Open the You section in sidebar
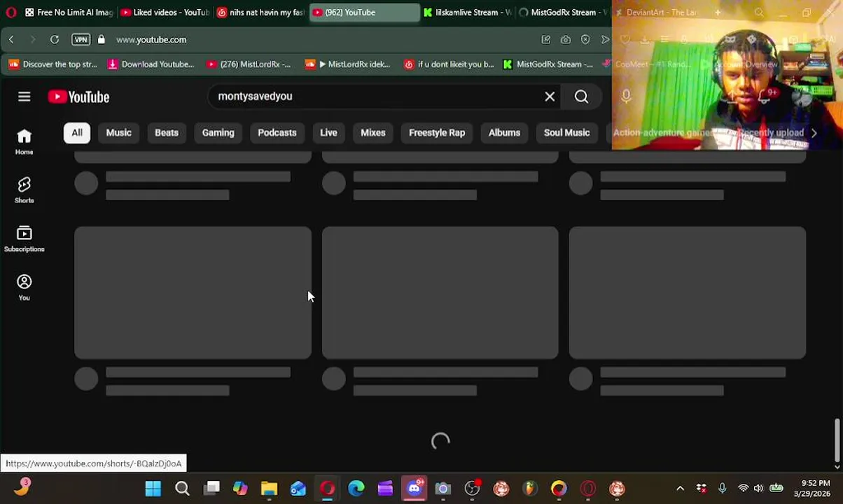Viewport: 843px width, 504px height. coord(25,288)
